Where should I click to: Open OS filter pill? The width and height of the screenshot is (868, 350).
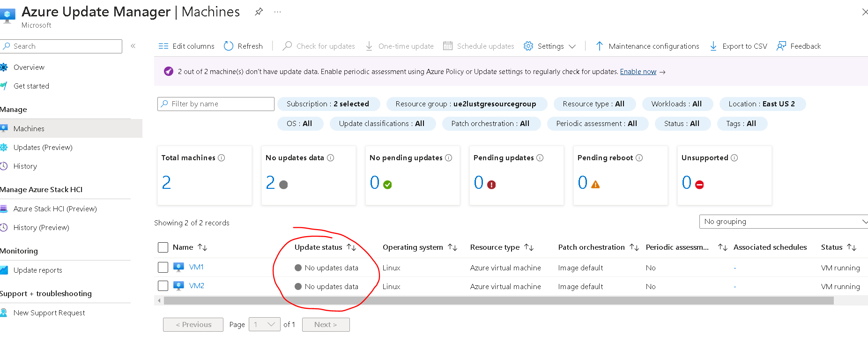[300, 124]
